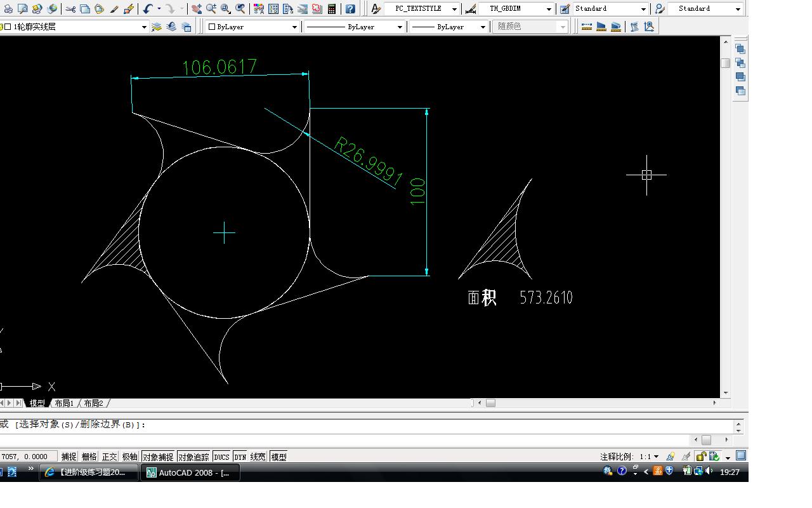Click the Publish icon
The height and width of the screenshot is (508, 812).
(37, 9)
